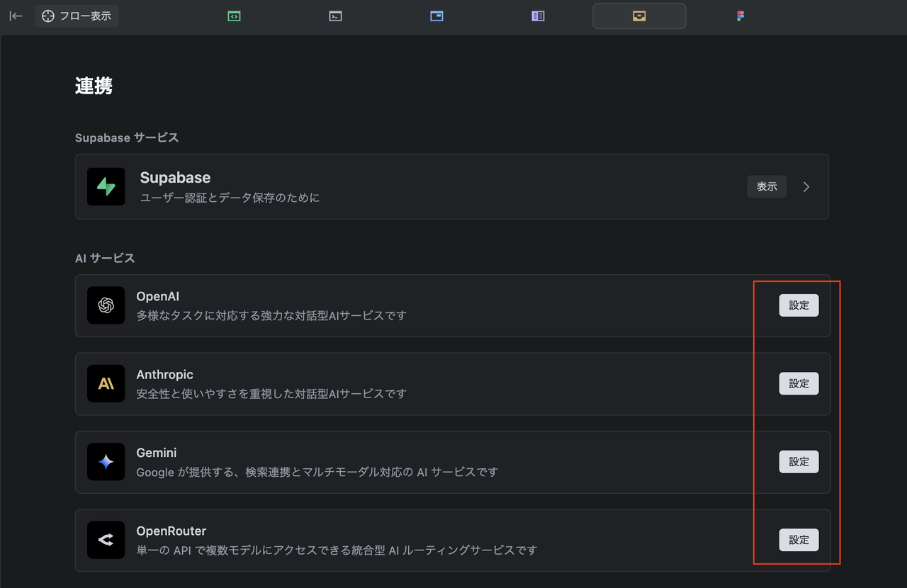
Task: Click the OpenAI logo icon
Action: coord(106,305)
